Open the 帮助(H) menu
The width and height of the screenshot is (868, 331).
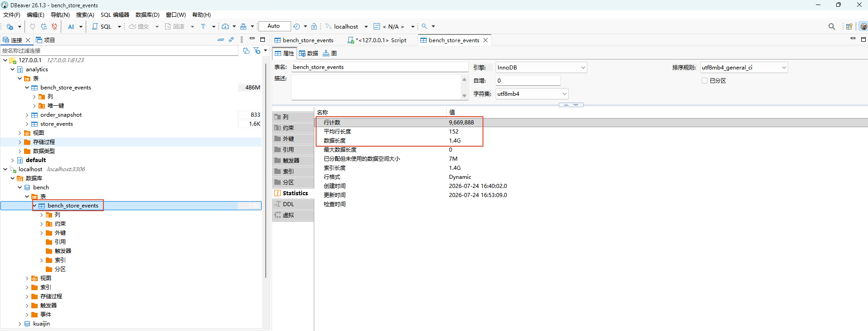(201, 15)
